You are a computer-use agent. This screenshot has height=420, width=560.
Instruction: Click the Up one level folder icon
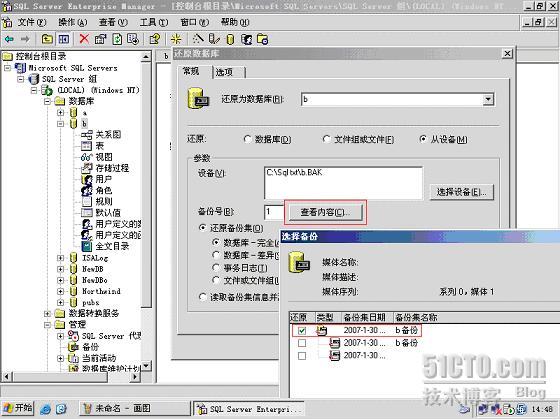47,39
